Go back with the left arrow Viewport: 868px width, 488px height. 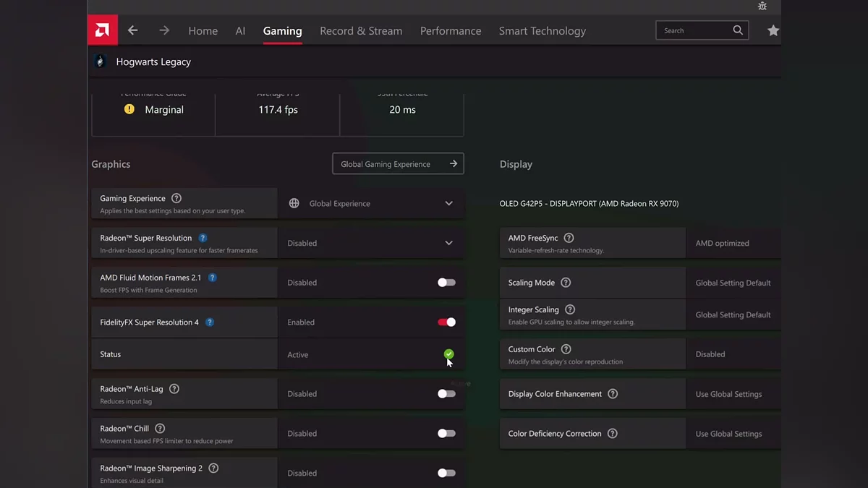pyautogui.click(x=132, y=30)
